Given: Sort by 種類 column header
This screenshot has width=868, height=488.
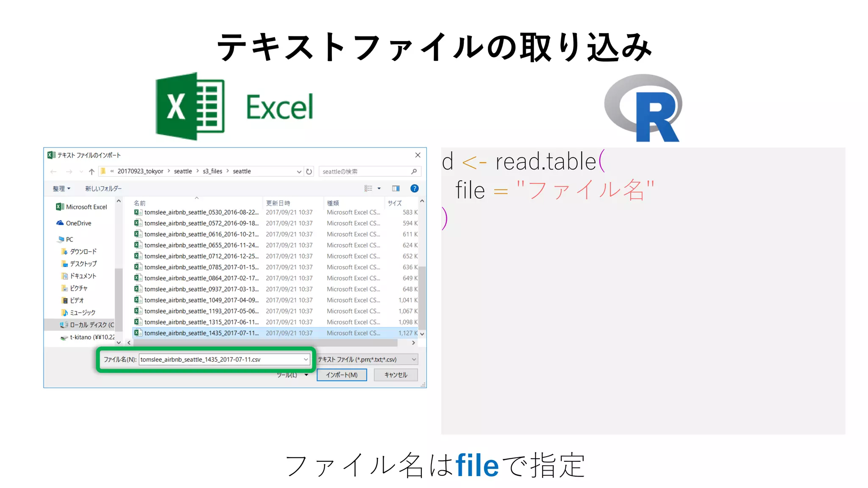Looking at the screenshot, I should (333, 203).
